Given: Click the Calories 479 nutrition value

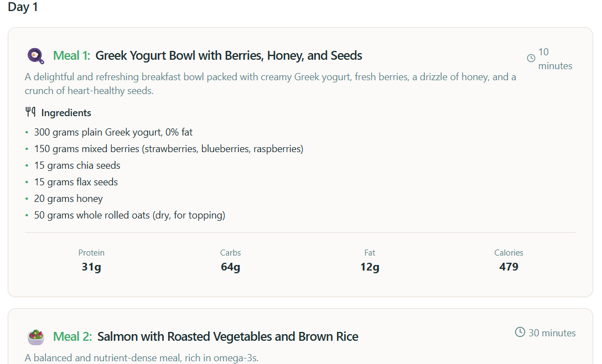Looking at the screenshot, I should pos(508,267).
